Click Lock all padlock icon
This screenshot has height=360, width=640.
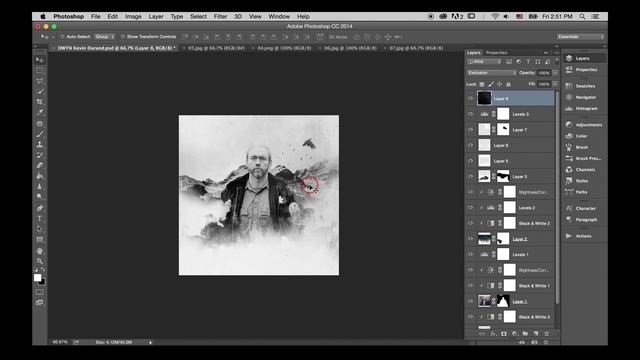click(x=509, y=84)
